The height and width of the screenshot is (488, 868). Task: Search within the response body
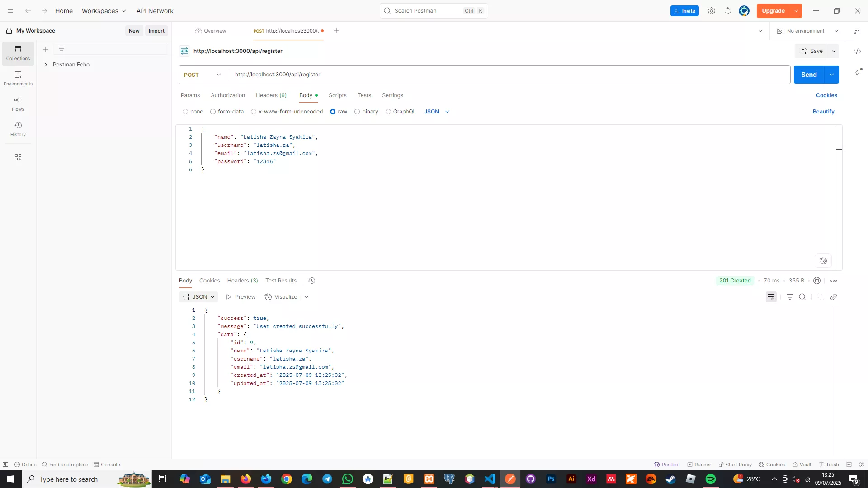tap(802, 297)
